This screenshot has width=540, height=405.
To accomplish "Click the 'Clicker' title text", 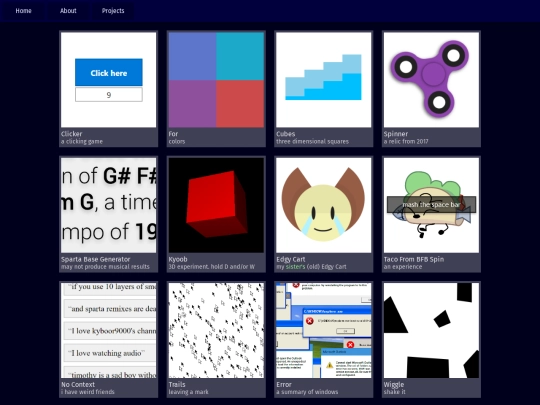I will [x=72, y=134].
